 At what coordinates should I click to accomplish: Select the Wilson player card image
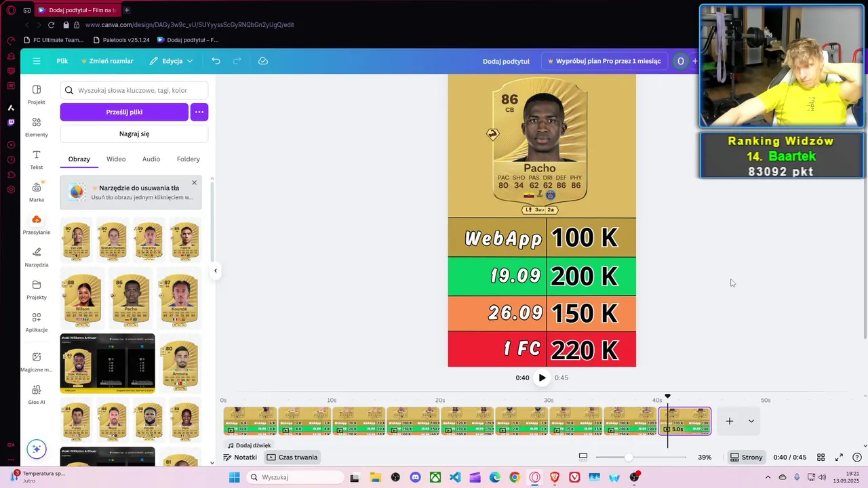83,298
